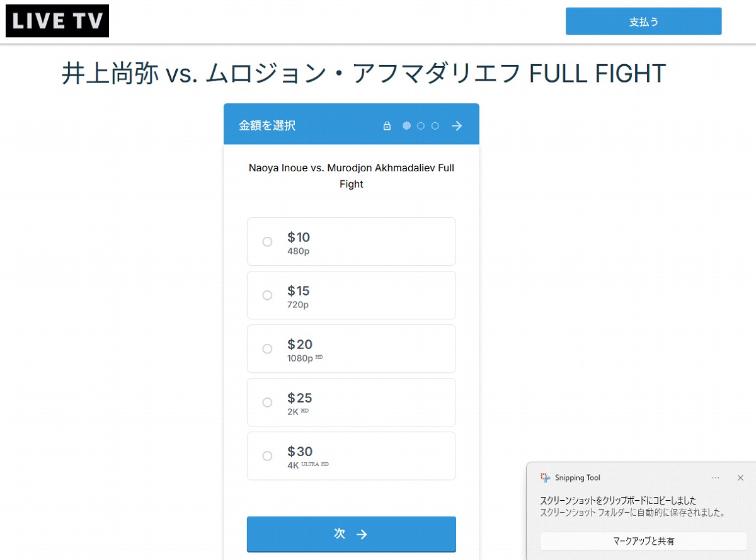Choose the $25 2K HD option
Image resolution: width=756 pixels, height=560 pixels.
(352, 403)
